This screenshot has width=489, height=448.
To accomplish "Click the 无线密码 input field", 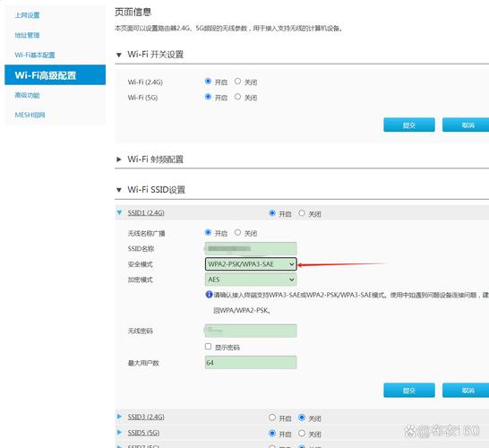I will 251,331.
